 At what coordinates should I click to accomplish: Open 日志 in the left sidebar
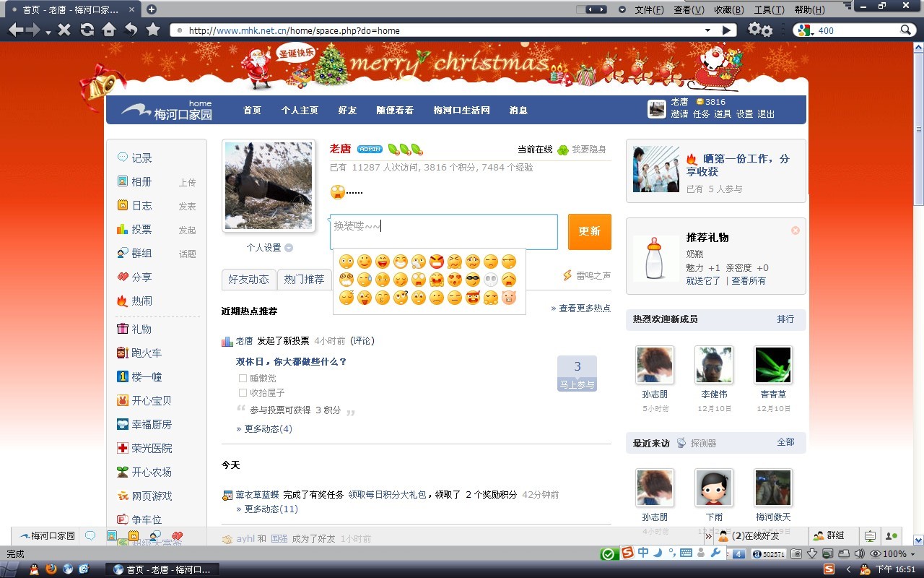click(x=141, y=205)
